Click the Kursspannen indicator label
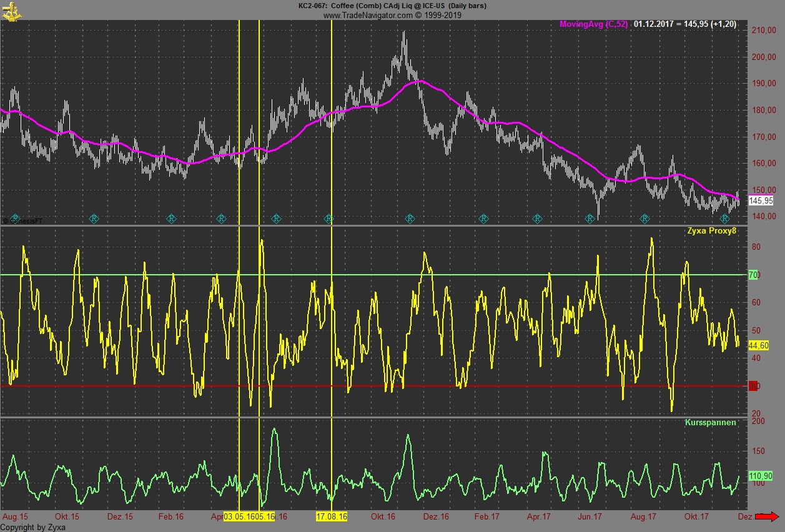785x532 pixels. 710,423
